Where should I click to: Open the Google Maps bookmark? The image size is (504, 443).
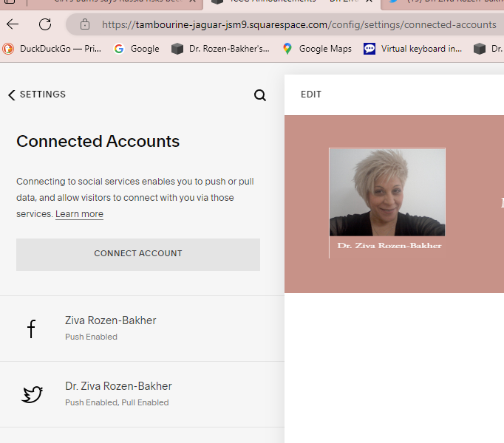pyautogui.click(x=317, y=49)
